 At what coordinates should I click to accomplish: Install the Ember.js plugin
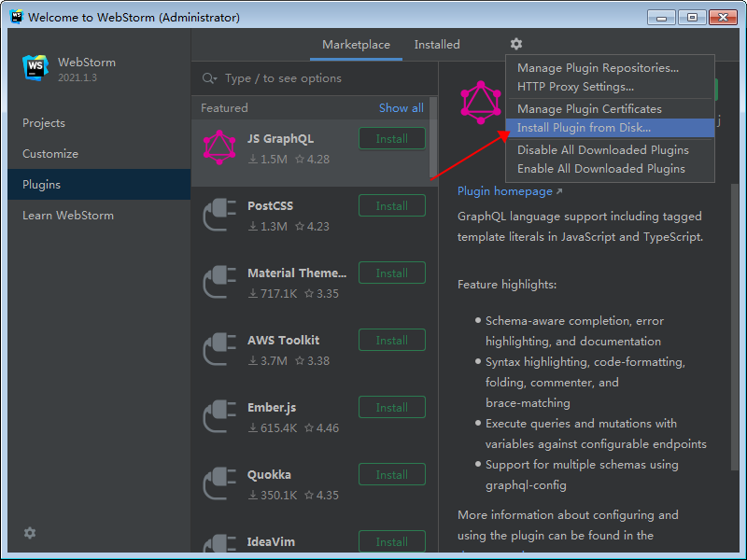point(391,407)
